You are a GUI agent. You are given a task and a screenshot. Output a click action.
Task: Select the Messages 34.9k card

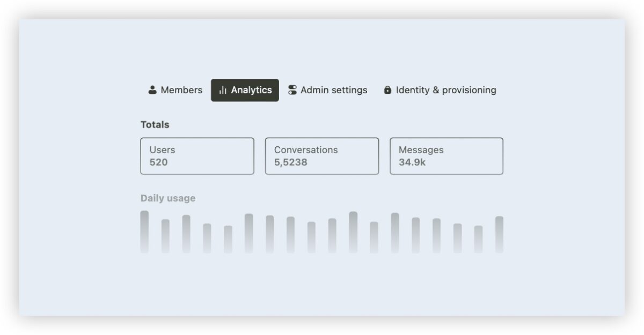(447, 156)
